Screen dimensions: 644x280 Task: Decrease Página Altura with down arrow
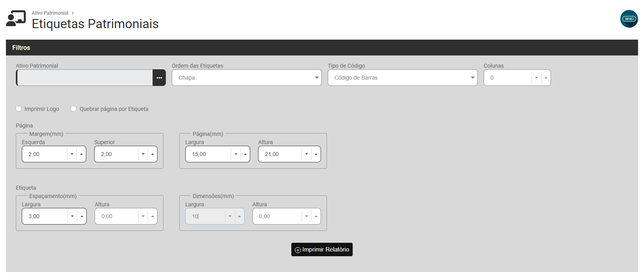click(x=306, y=154)
